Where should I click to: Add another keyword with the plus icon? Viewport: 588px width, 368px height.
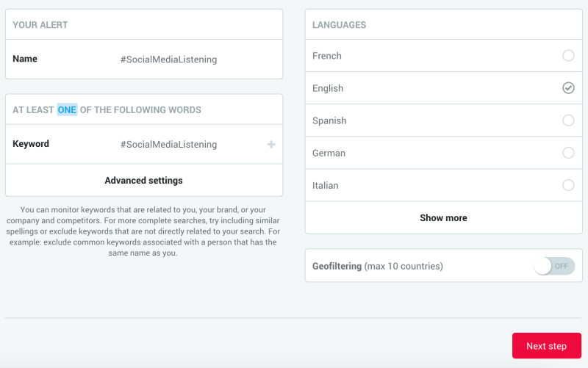271,144
